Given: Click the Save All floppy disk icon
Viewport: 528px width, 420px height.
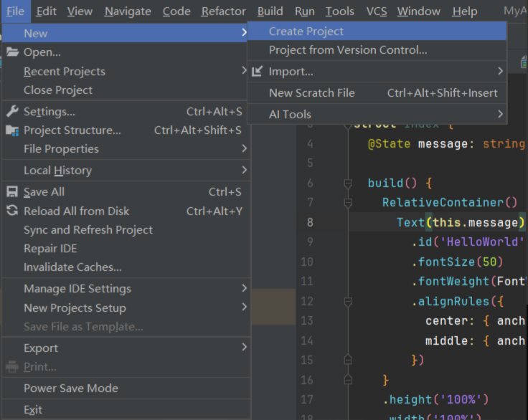Looking at the screenshot, I should 12,192.
